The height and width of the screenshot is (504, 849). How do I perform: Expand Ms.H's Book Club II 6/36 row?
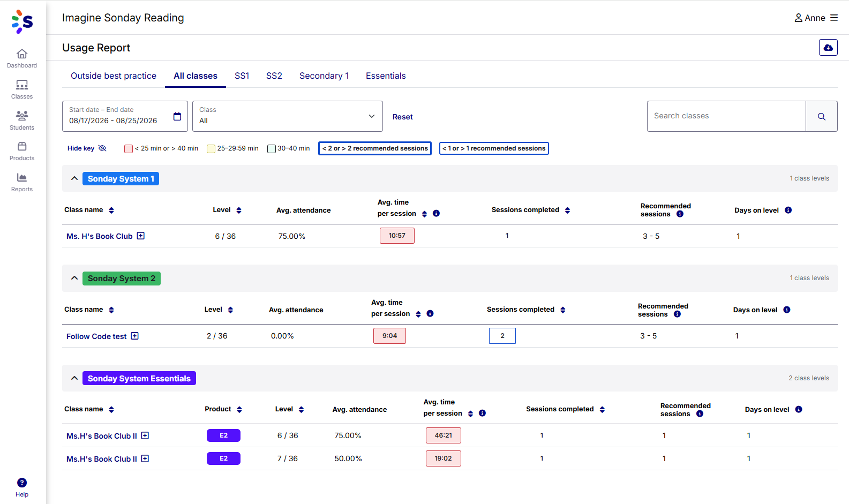[x=145, y=435]
